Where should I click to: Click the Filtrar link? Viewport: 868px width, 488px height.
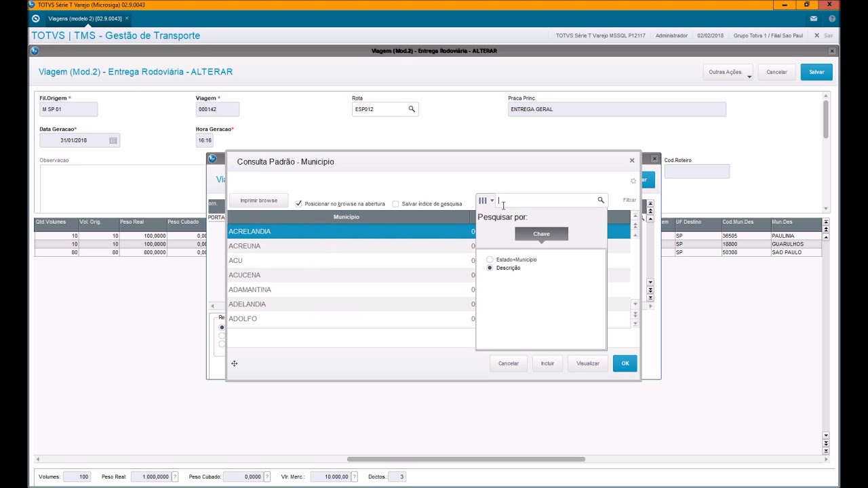[x=629, y=200]
